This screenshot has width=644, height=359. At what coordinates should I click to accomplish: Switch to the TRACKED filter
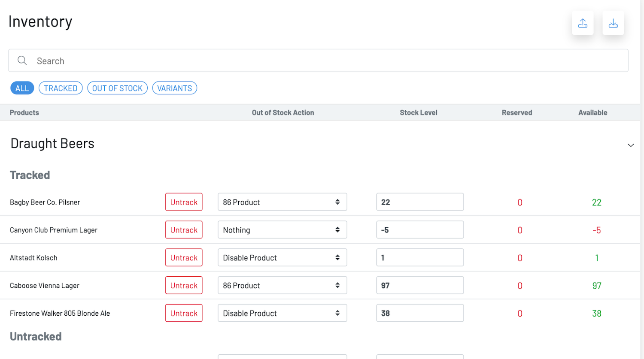(x=61, y=88)
